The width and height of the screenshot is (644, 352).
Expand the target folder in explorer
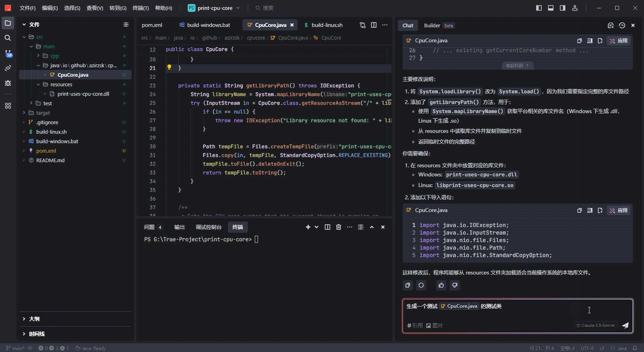coord(43,113)
